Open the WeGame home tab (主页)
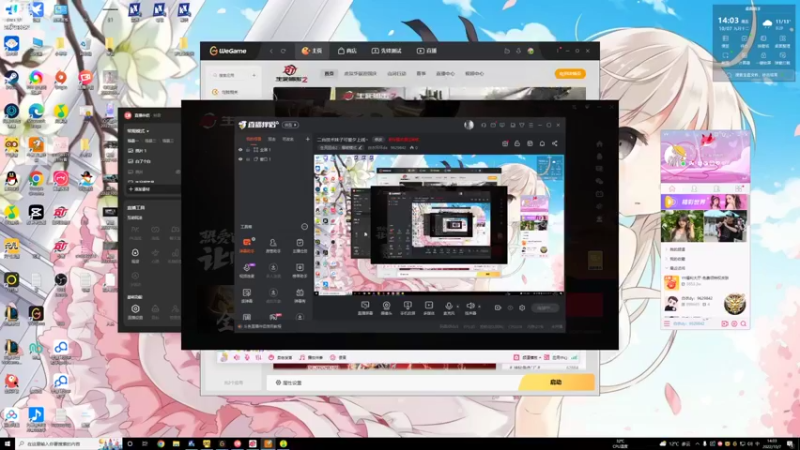Image resolution: width=800 pixels, height=450 pixels. point(312,51)
